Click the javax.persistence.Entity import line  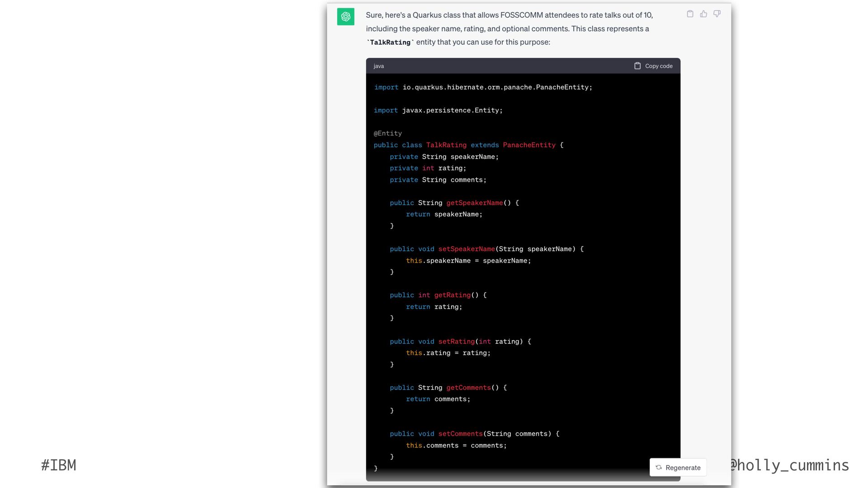pyautogui.click(x=438, y=110)
